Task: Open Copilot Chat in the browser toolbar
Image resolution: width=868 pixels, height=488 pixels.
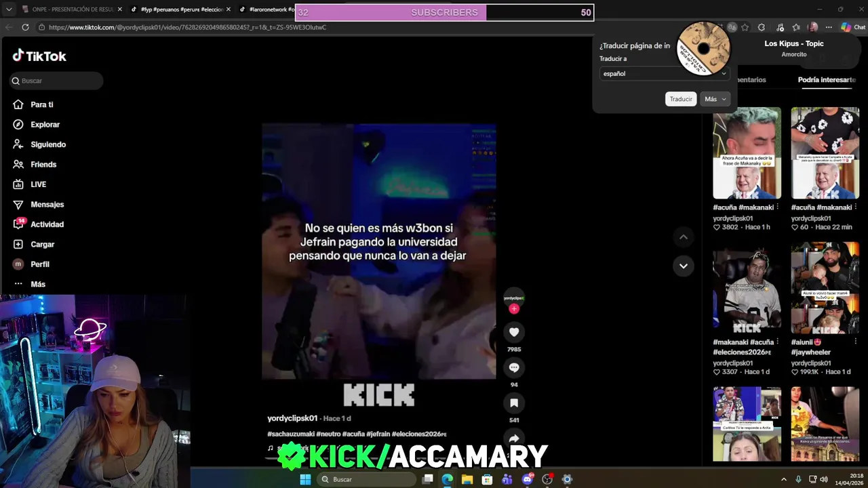Action: (x=853, y=27)
